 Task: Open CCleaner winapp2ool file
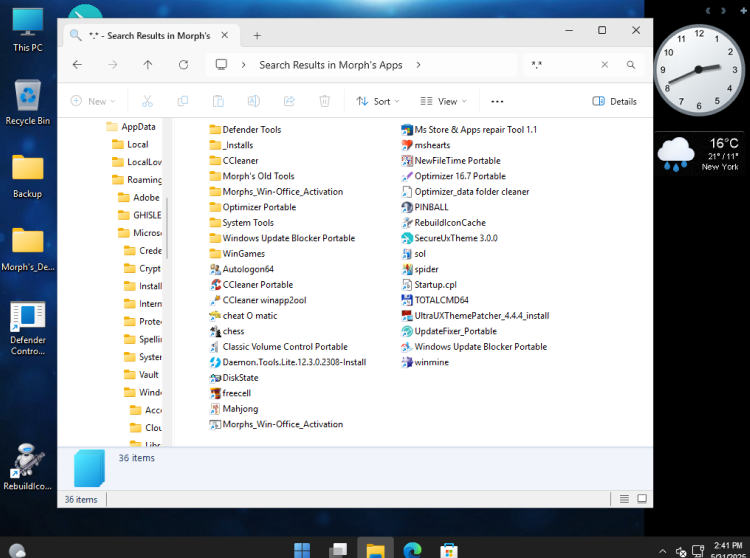coord(258,300)
